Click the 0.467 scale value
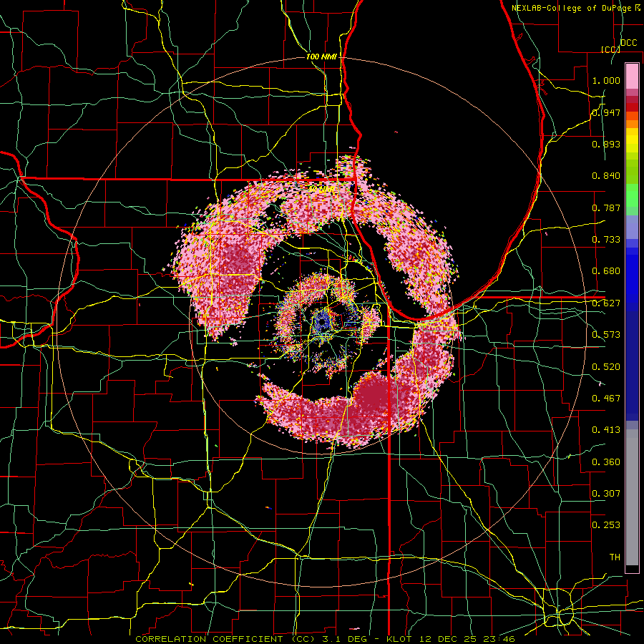Viewport: 644px width, 644px height. 606,399
